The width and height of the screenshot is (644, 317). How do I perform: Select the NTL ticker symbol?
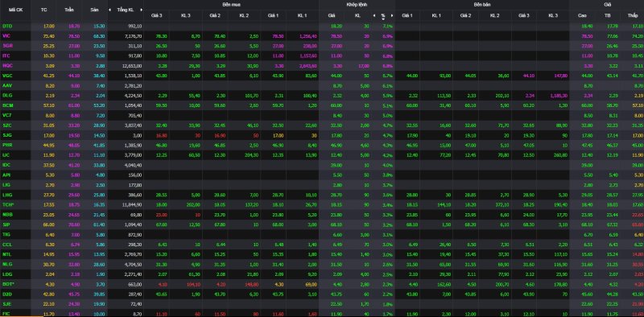pos(6,254)
